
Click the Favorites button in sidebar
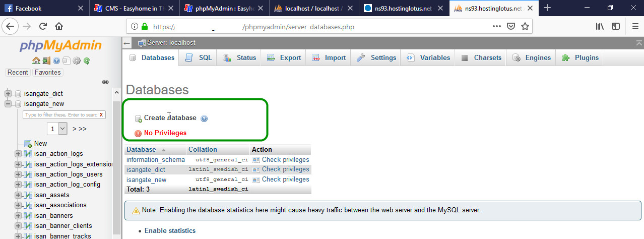tap(47, 73)
